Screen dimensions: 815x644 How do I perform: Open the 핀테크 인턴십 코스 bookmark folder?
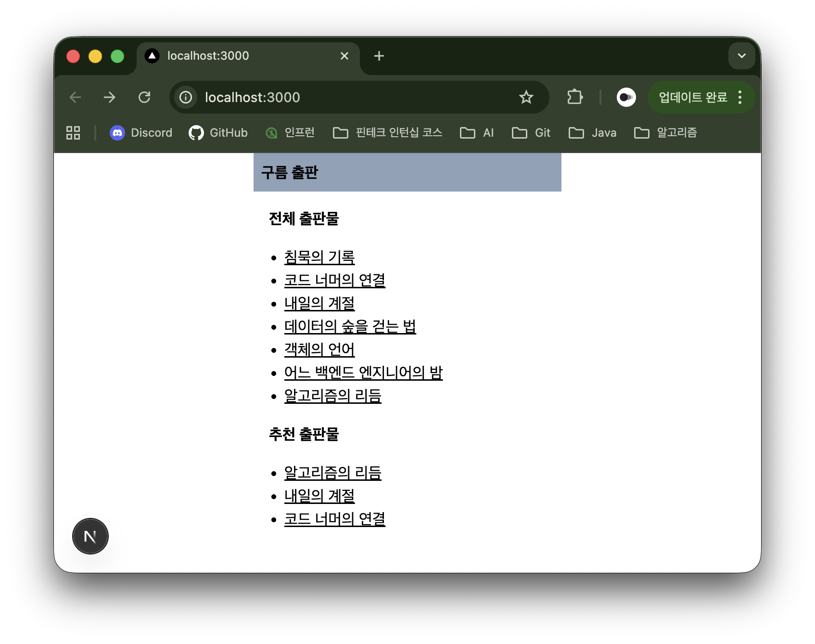[388, 133]
